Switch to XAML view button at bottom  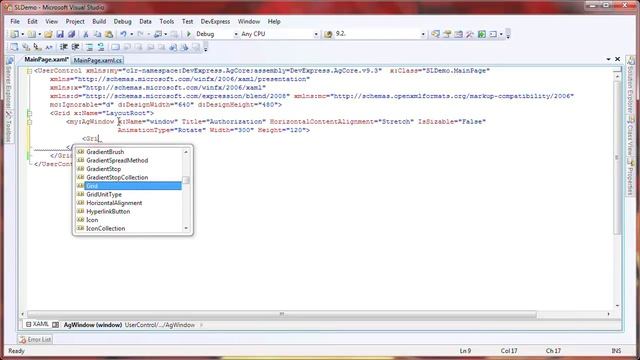pyautogui.click(x=37, y=324)
